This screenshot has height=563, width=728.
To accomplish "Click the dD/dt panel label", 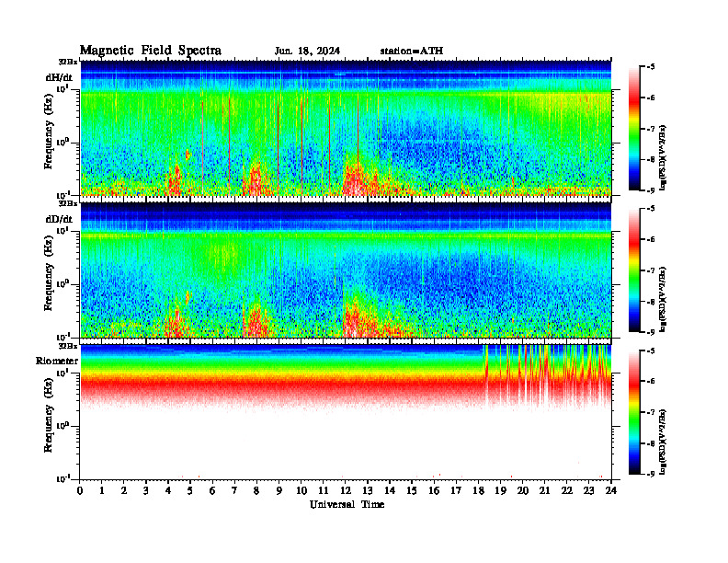I will (x=59, y=219).
